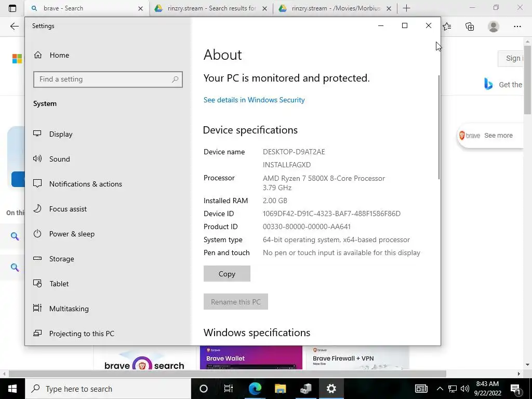Click the browser page vertical scrollbar
The width and height of the screenshot is (532, 399).
[527, 79]
